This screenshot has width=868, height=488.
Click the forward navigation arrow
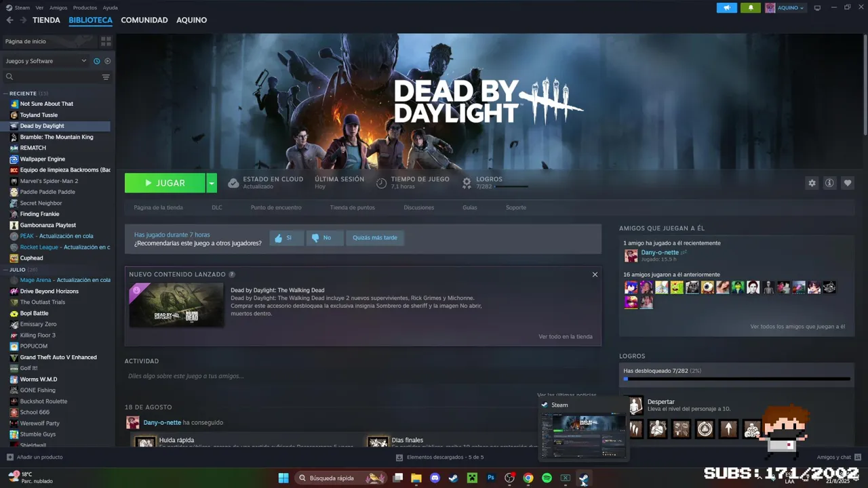coord(23,20)
